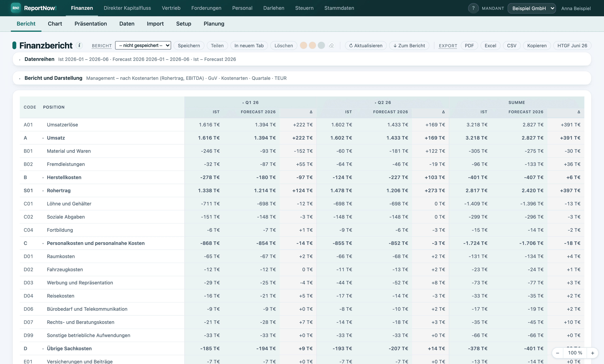Open the Stammdaten menu
The width and height of the screenshot is (604, 364).
click(x=339, y=8)
